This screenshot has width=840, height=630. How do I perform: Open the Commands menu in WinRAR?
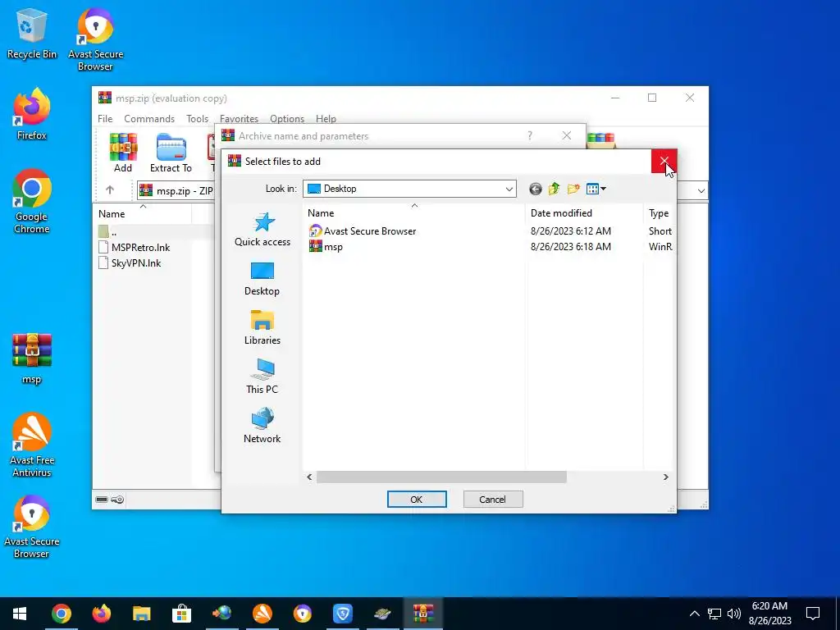click(149, 118)
